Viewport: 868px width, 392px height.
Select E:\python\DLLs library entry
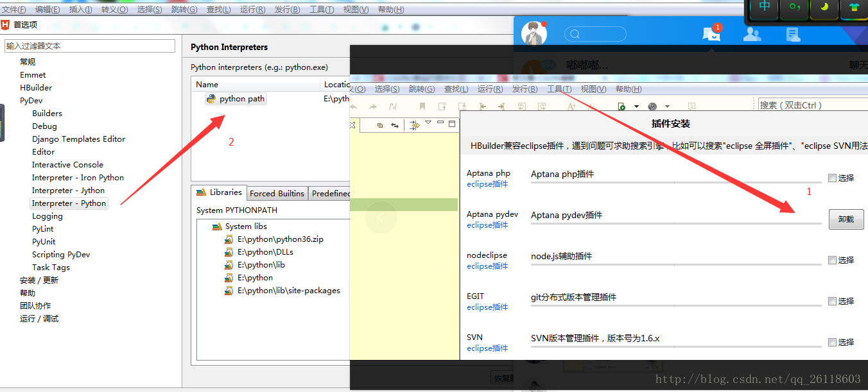259,252
